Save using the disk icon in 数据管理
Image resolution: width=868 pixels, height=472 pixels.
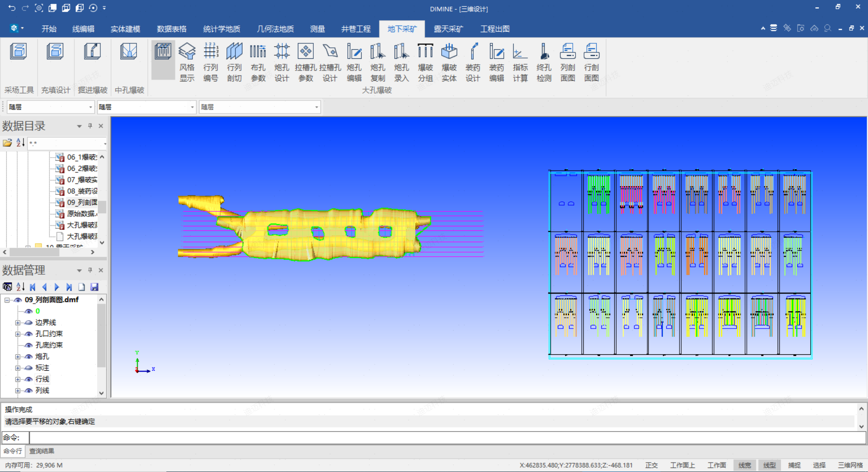coord(94,287)
